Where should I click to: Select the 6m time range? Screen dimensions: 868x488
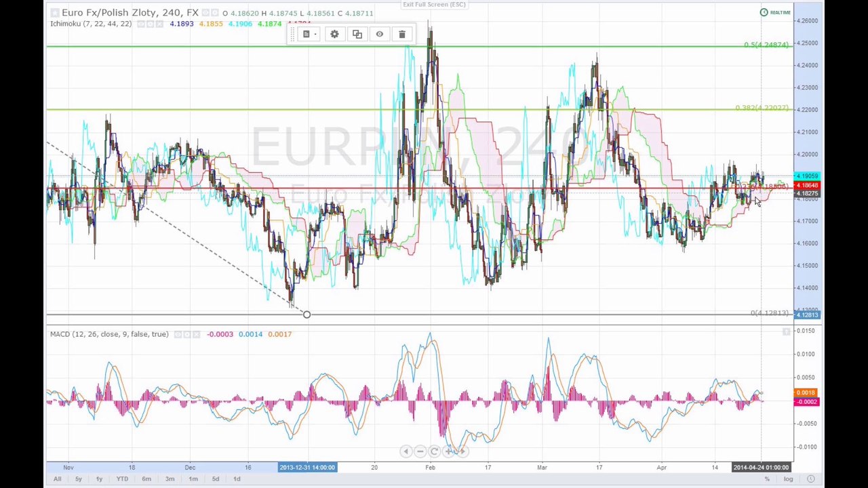146,479
